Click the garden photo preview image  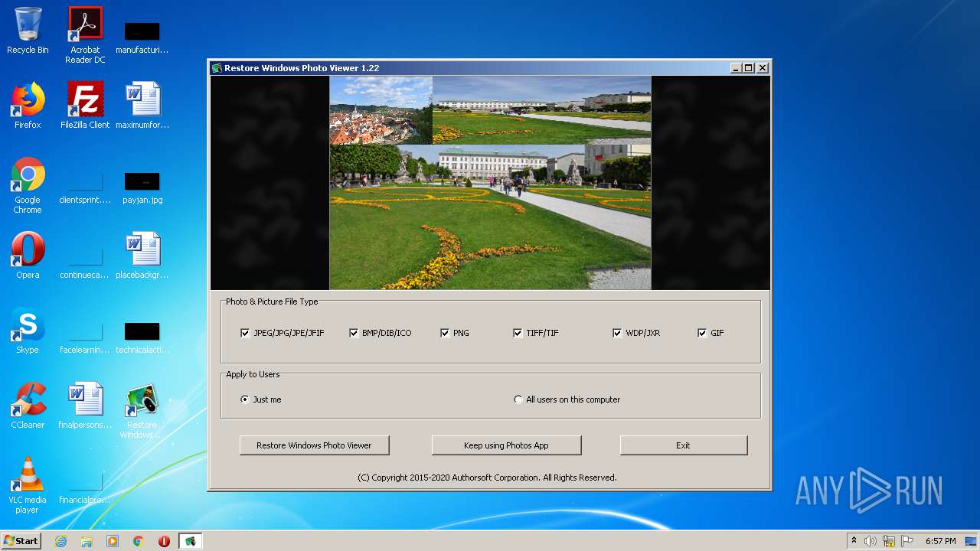[490, 183]
